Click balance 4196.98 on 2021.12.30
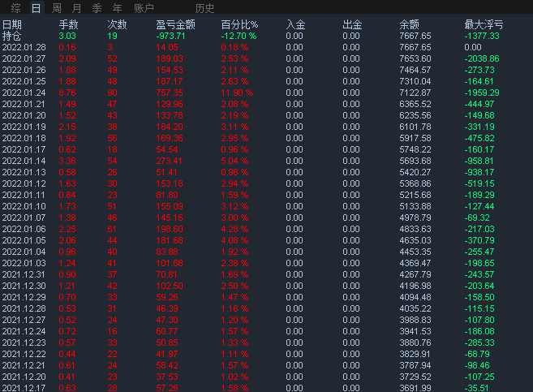The height and width of the screenshot is (392, 533). tap(415, 286)
